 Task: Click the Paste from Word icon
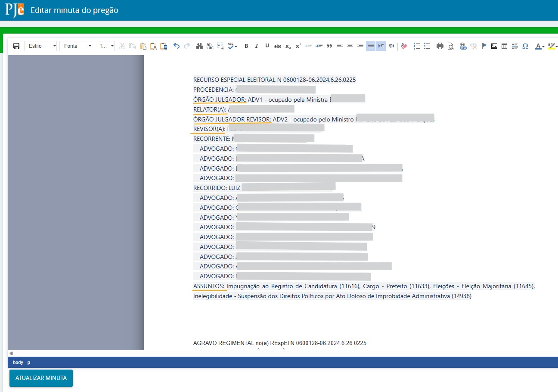(x=164, y=46)
